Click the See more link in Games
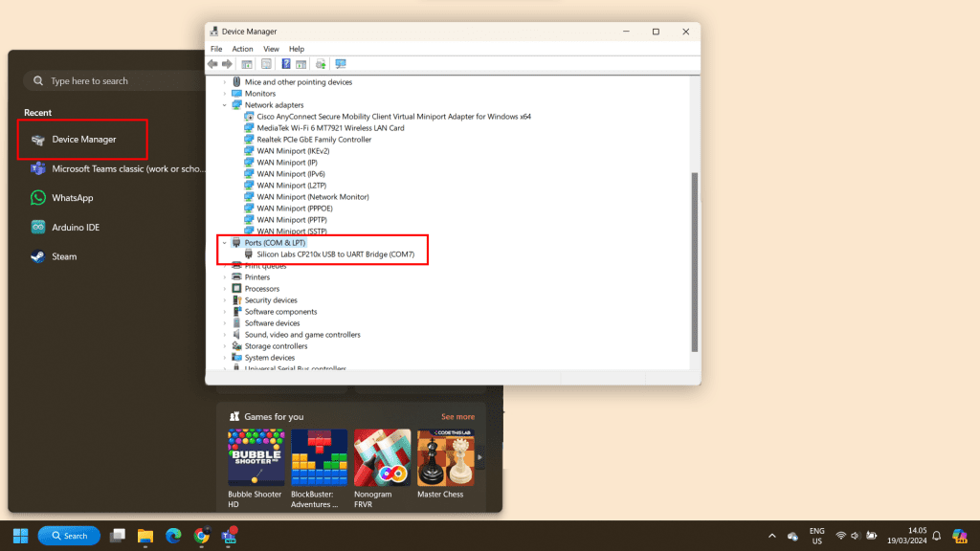 457,417
